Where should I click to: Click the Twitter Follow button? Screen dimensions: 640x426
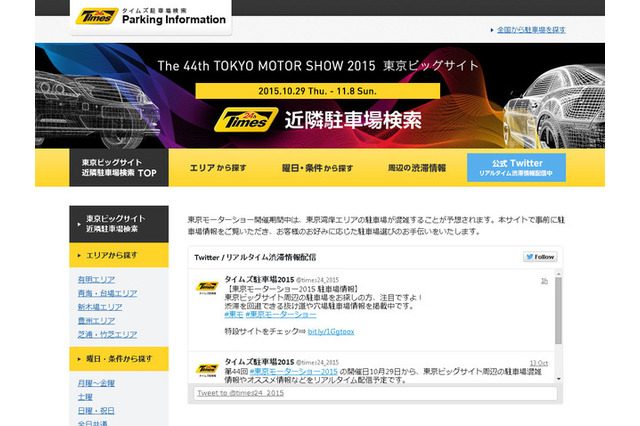click(x=540, y=257)
